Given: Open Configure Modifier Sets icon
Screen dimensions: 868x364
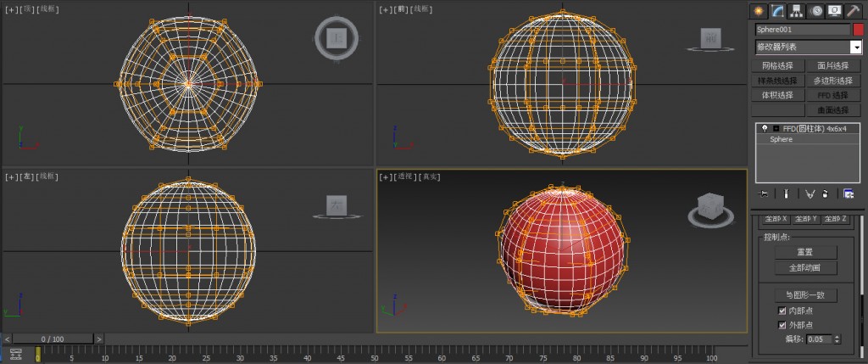Looking at the screenshot, I should coord(848,193).
